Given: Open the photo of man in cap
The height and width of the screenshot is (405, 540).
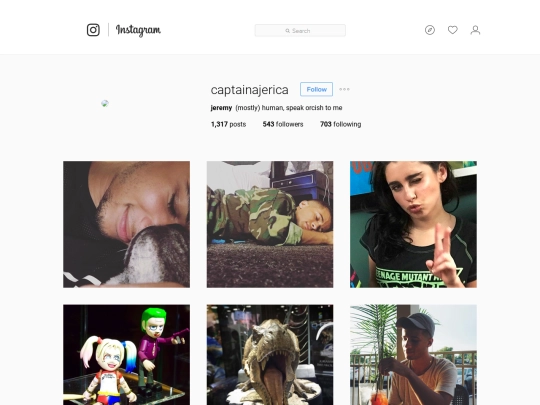Looking at the screenshot, I should click(413, 355).
